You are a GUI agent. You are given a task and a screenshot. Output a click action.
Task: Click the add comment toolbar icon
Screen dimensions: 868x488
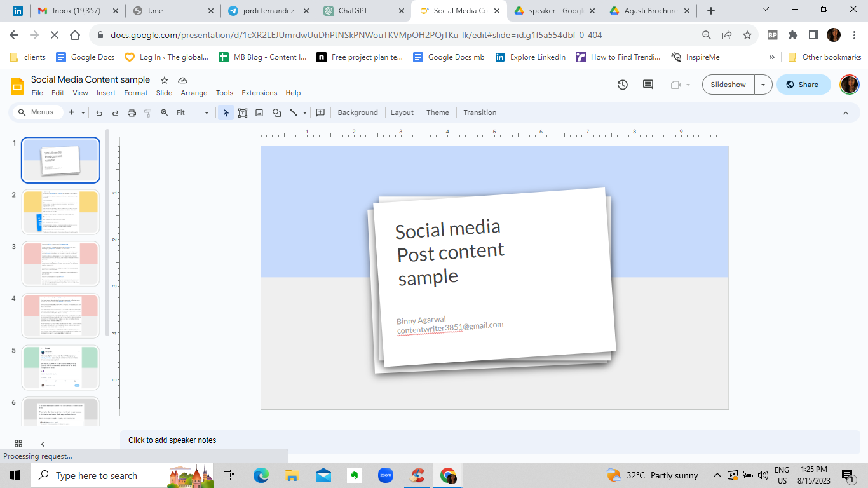320,112
